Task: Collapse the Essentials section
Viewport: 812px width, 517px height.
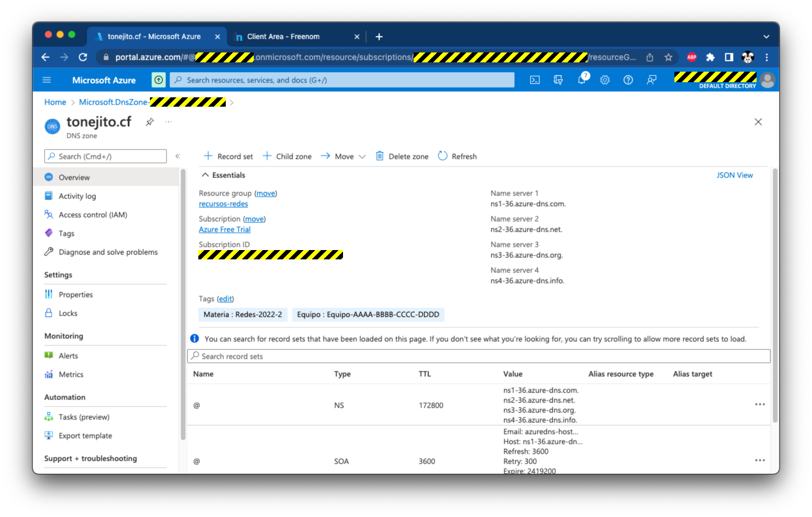Action: point(205,175)
